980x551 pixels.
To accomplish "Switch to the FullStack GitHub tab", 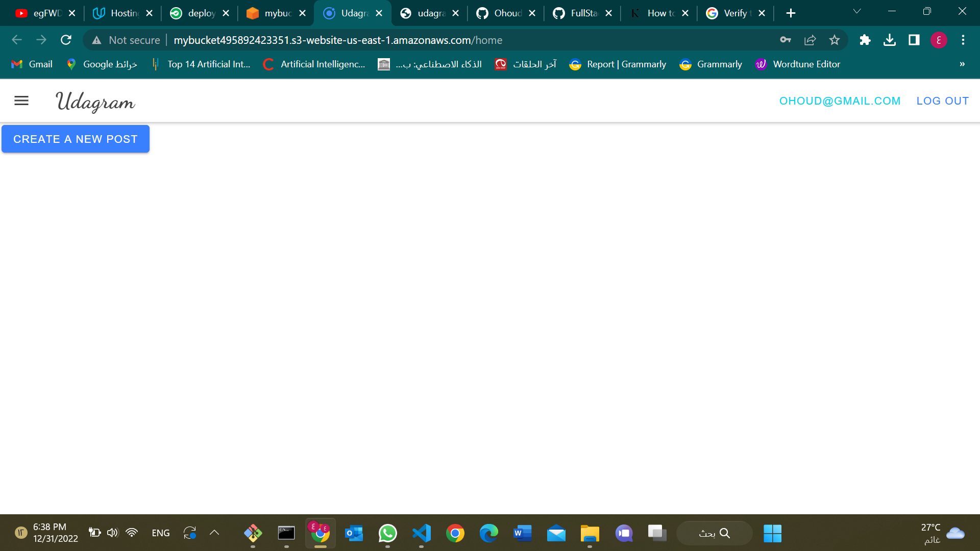I will (582, 13).
